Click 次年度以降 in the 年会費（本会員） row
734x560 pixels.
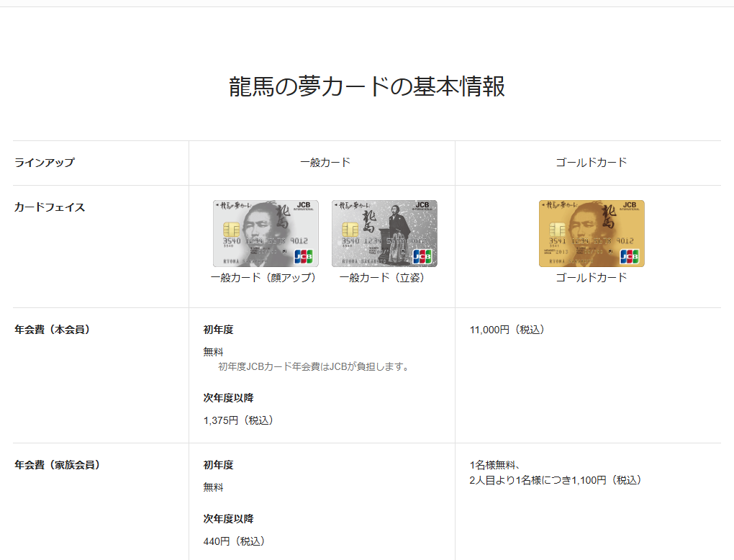pyautogui.click(x=228, y=398)
